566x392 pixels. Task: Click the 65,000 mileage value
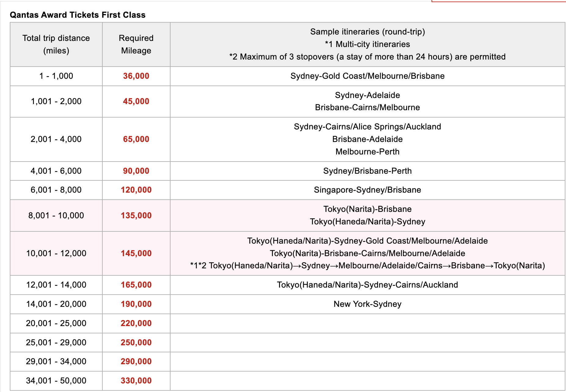click(x=136, y=139)
